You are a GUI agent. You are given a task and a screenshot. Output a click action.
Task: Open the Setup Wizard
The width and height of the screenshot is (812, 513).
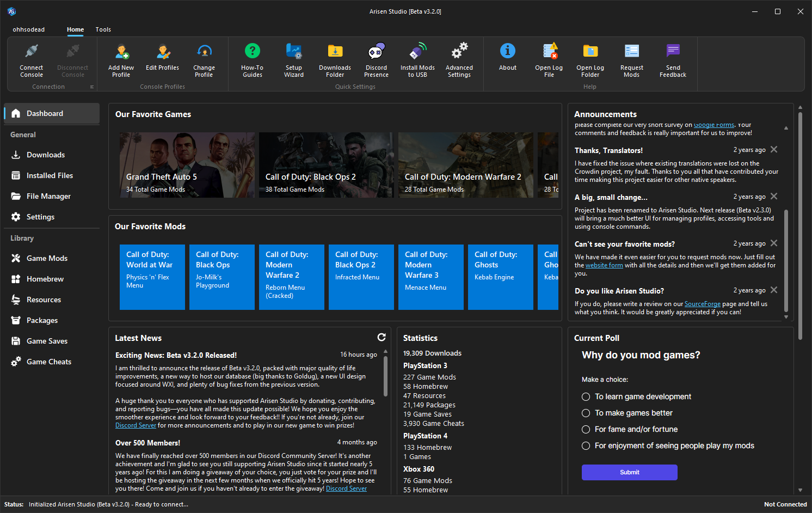[294, 60]
